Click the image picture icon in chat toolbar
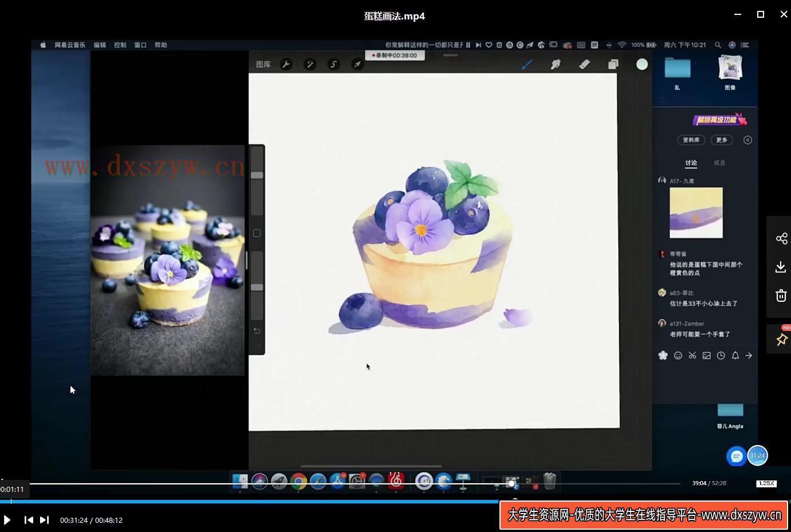 coord(707,356)
